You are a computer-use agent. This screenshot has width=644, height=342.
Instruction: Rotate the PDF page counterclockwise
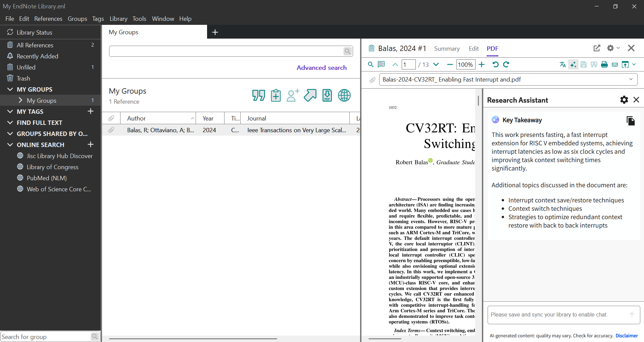point(496,64)
